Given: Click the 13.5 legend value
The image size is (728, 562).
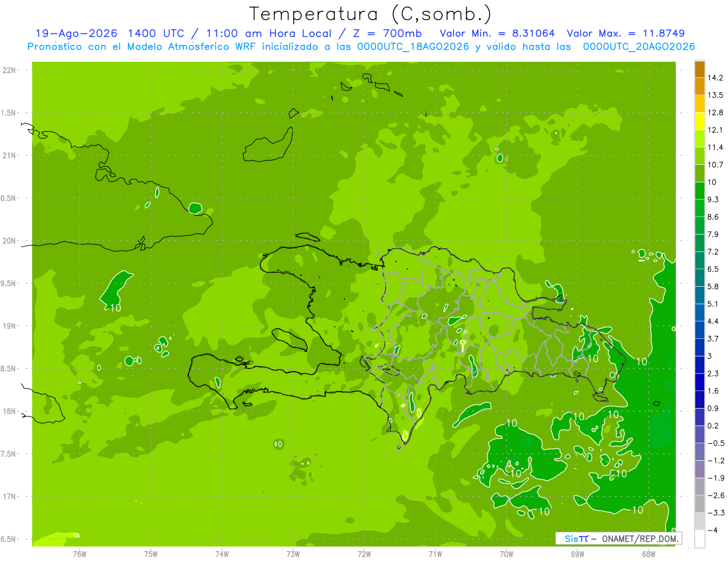Looking at the screenshot, I should [x=715, y=95].
